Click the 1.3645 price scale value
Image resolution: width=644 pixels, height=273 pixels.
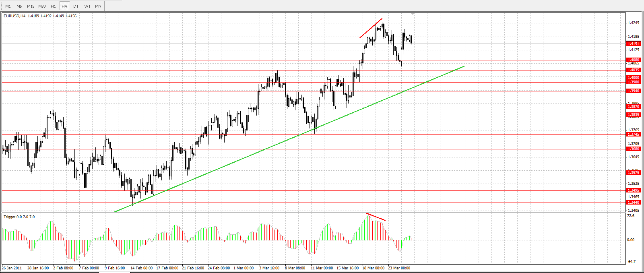point(634,157)
